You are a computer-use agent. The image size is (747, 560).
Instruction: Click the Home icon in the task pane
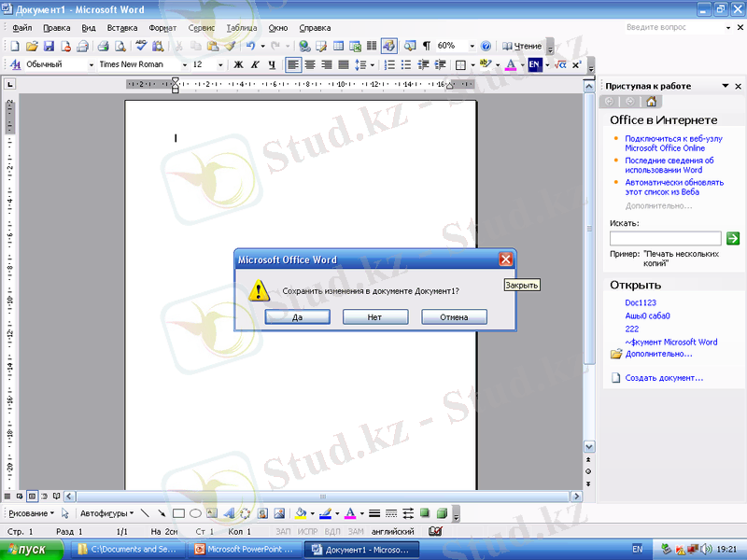coord(651,102)
